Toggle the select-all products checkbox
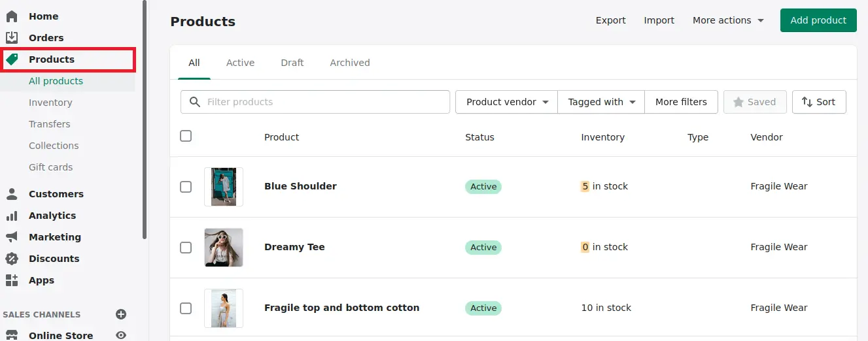The height and width of the screenshot is (341, 868). 186,136
